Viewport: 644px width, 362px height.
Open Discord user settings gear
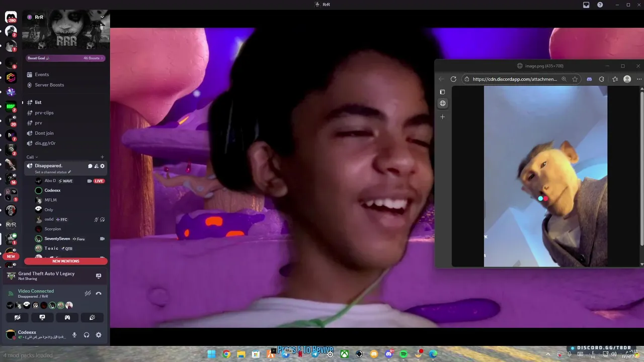click(x=99, y=335)
